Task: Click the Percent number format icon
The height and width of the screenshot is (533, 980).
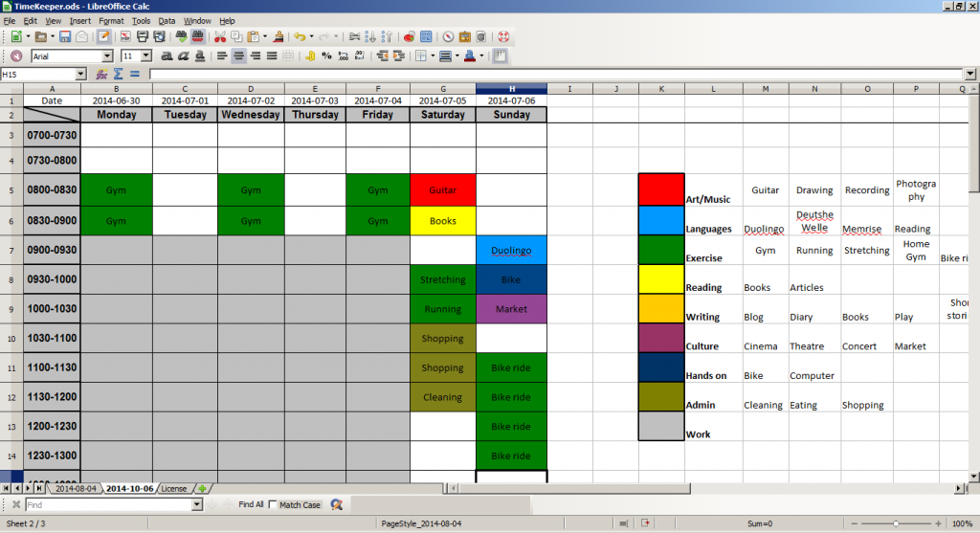Action: (x=326, y=56)
